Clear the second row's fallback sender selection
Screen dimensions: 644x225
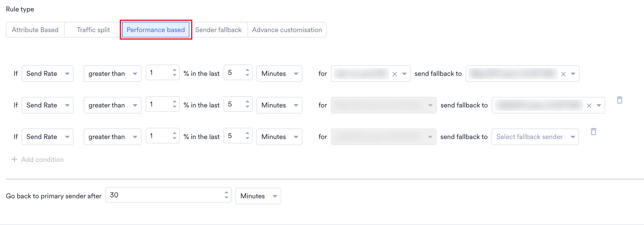coord(589,106)
